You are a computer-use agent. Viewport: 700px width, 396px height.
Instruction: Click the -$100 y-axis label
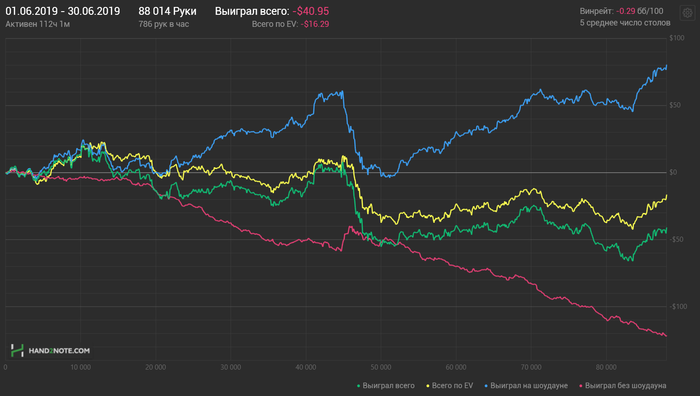[678, 306]
